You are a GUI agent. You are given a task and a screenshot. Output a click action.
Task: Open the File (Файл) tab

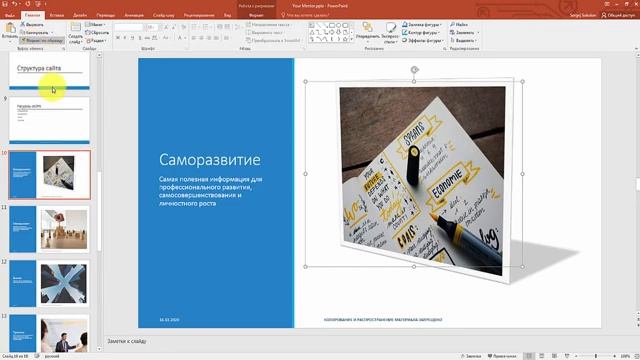pos(9,15)
